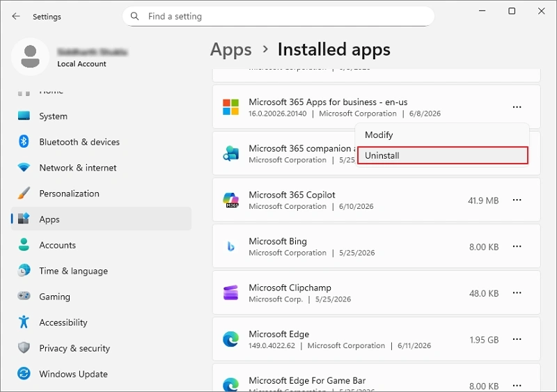Click Apps in the breadcrumb
The height and width of the screenshot is (392, 557).
[231, 49]
